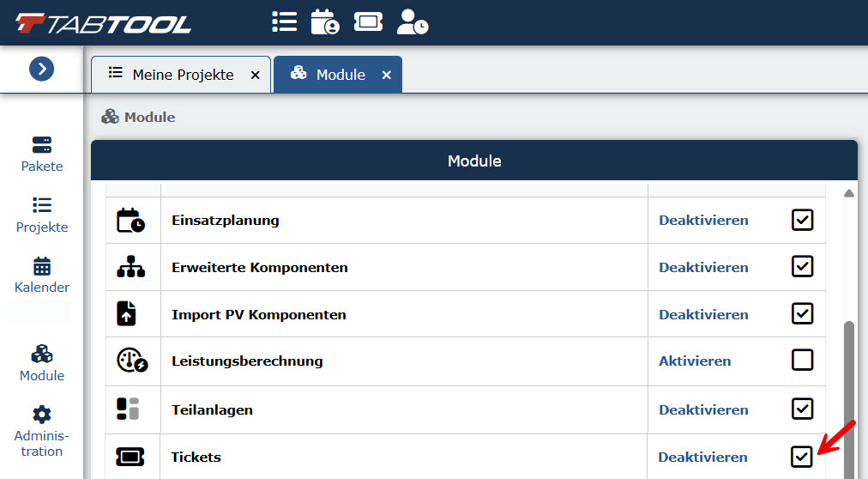Expand the sidebar with the chevron button
This screenshot has width=868, height=479.
(x=41, y=69)
